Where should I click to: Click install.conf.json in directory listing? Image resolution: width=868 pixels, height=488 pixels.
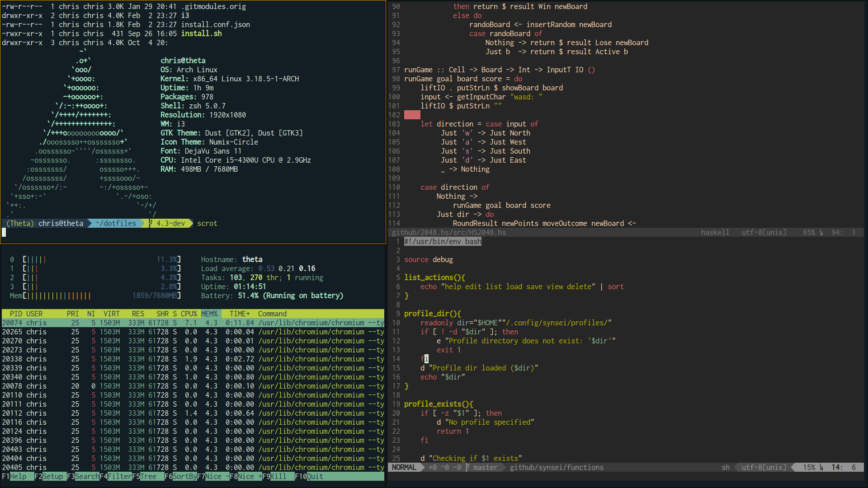(x=215, y=24)
